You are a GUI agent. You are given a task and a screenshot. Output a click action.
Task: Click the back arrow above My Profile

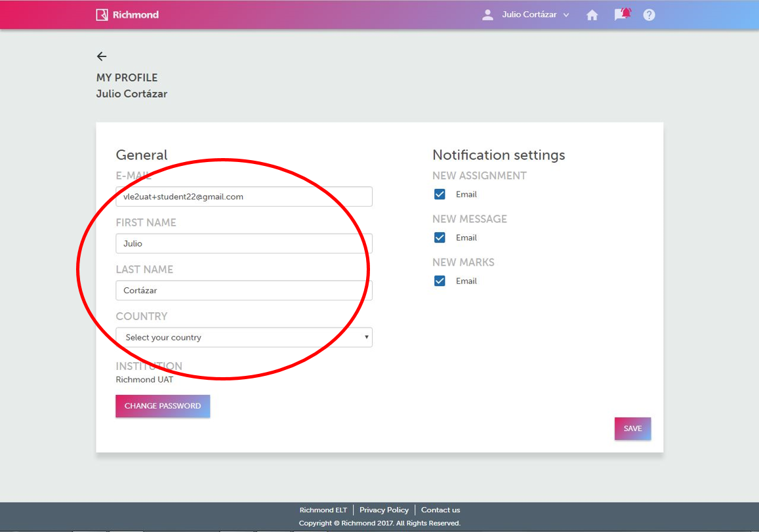pos(102,56)
